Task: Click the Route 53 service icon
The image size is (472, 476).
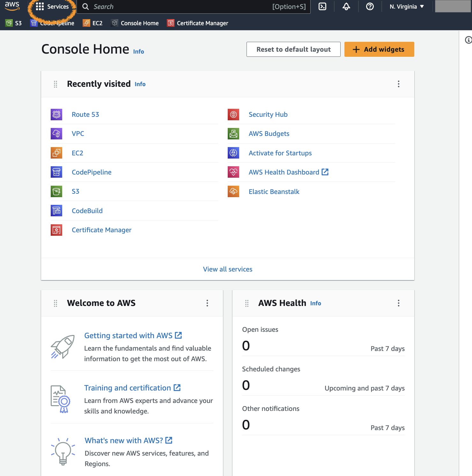Action: click(x=56, y=115)
